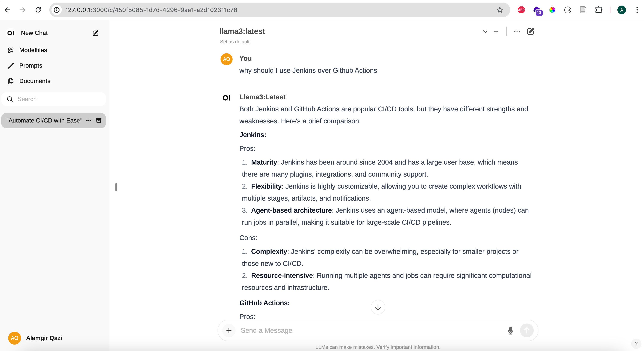Click the browser forward arrow
Viewport: 644px width, 351px height.
click(x=23, y=10)
